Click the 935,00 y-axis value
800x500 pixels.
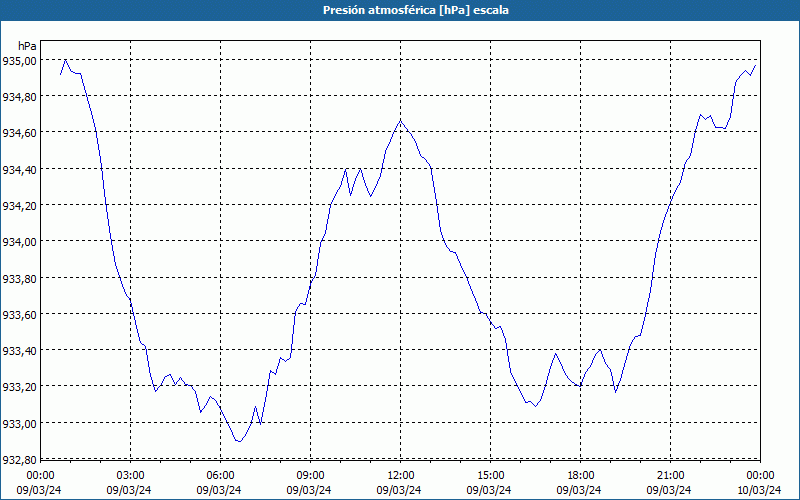pyautogui.click(x=19, y=61)
